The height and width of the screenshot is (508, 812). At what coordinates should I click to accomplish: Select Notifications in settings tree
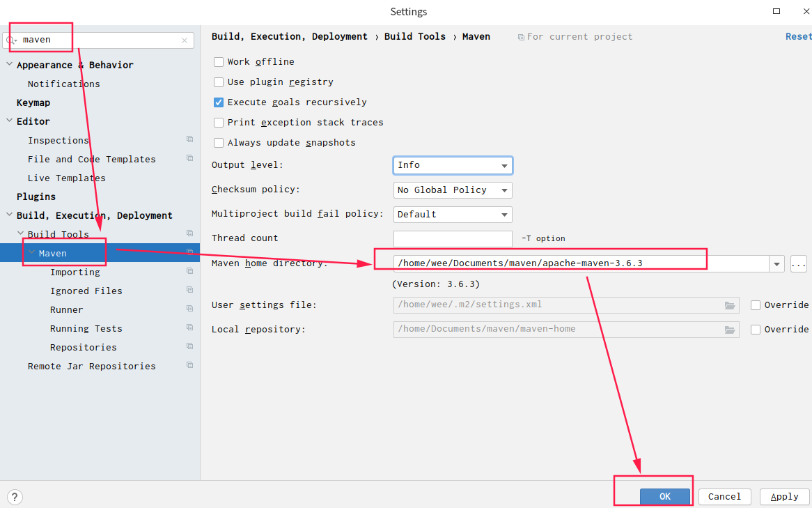click(63, 84)
